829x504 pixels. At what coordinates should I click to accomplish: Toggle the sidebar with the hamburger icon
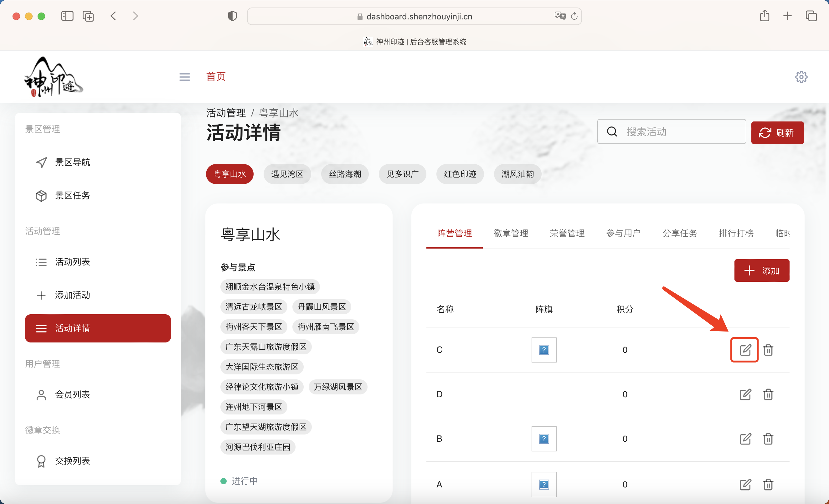coord(184,77)
